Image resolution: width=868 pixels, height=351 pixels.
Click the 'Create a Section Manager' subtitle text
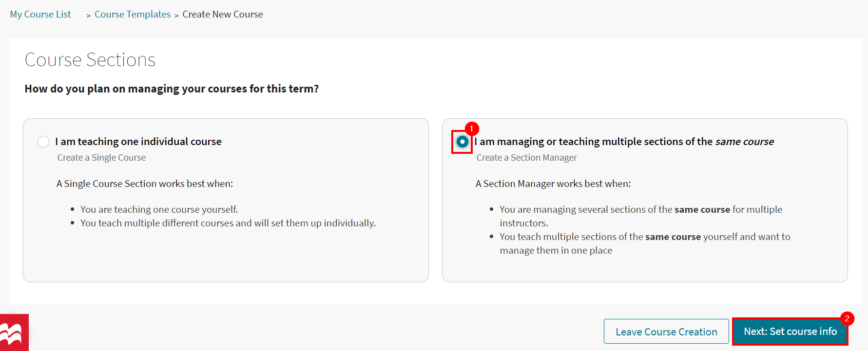pos(526,157)
